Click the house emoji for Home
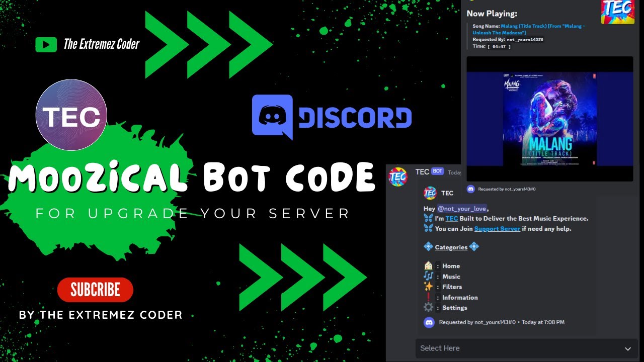Image resolution: width=644 pixels, height=362 pixels. (x=428, y=265)
